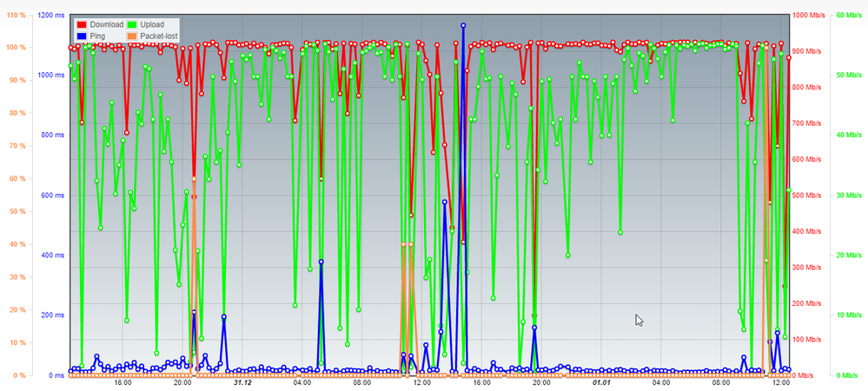Click the "10 %" axis label

pos(17,343)
